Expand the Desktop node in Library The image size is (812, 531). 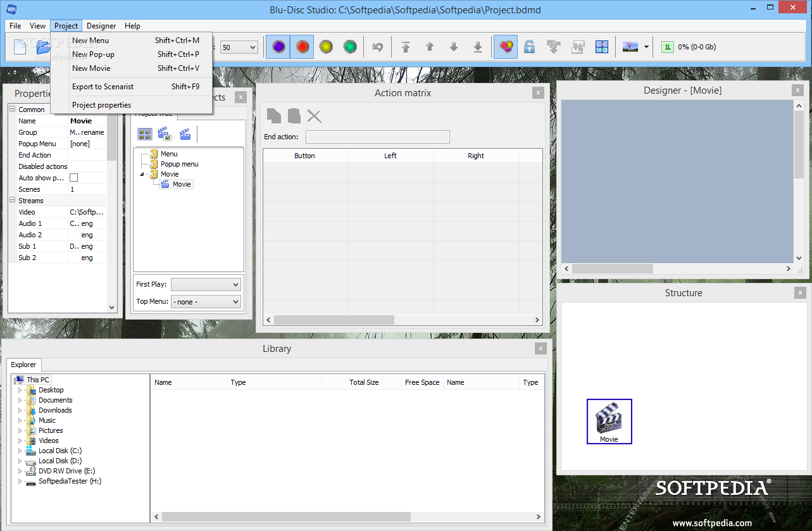click(x=20, y=390)
